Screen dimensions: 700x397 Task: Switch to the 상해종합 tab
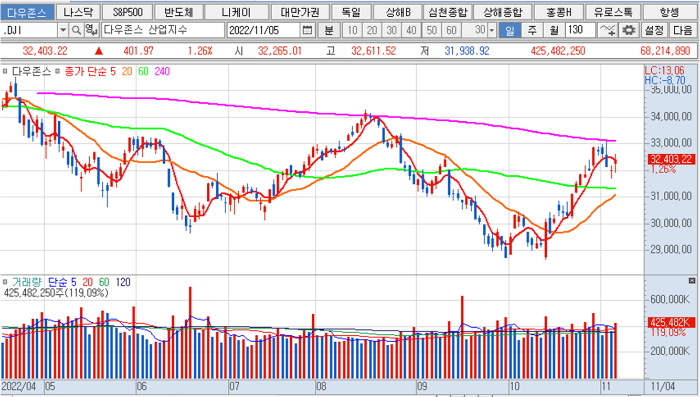(503, 12)
